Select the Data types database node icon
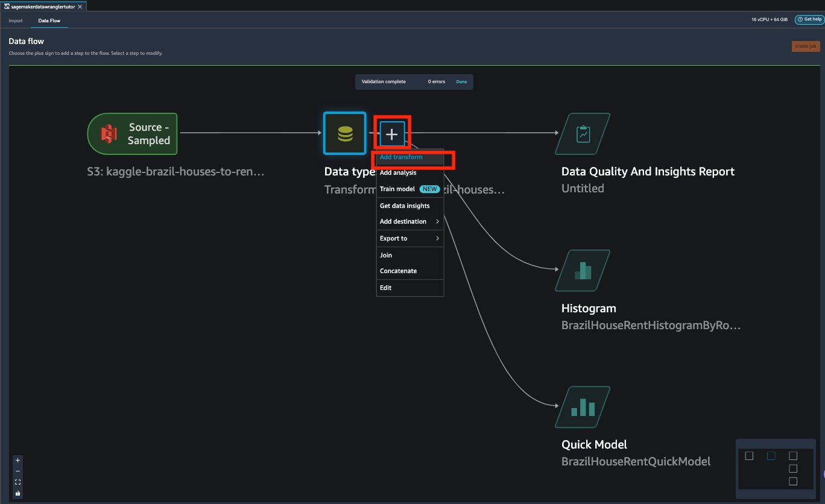The width and height of the screenshot is (825, 504). click(x=345, y=133)
